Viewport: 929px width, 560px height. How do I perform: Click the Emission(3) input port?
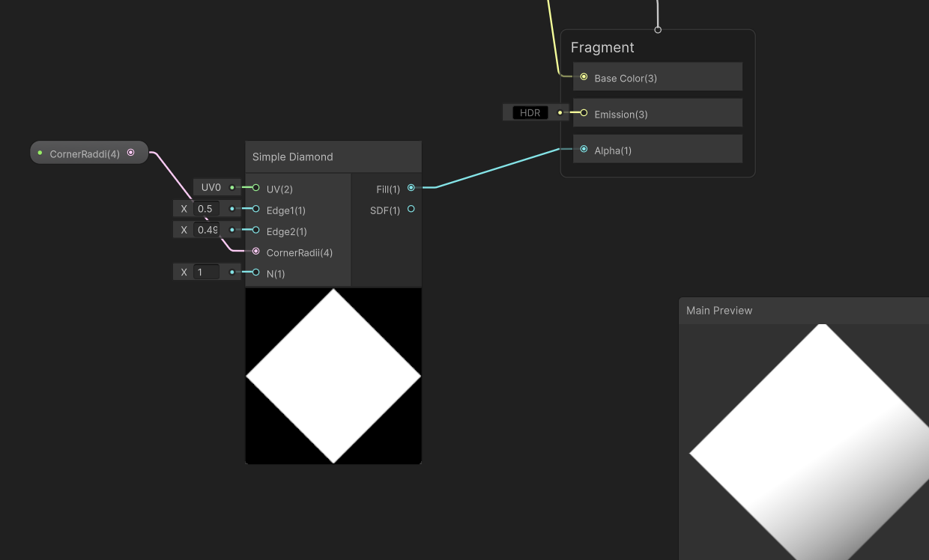[x=584, y=113]
